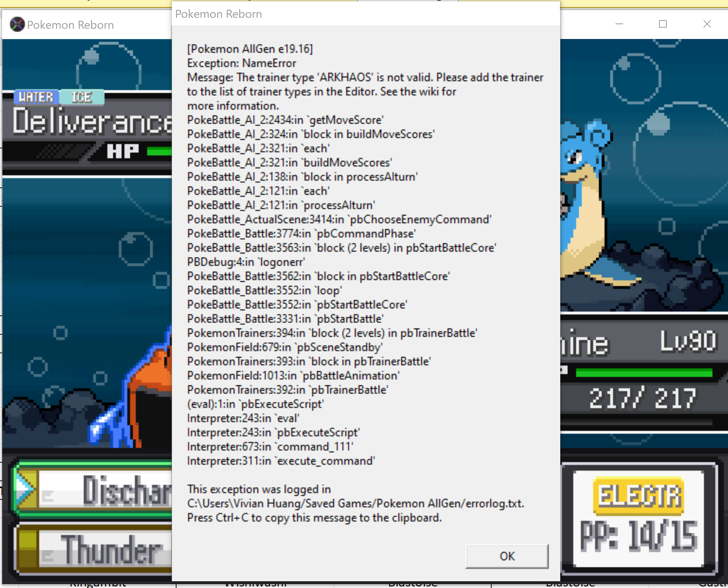
Task: Click the Deliverance name label
Action: (92, 121)
